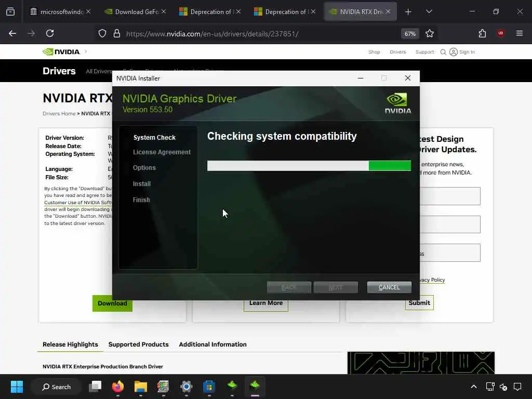The image size is (532, 399).
Task: Open the Drivers link in NVIDIA header
Action: coord(397,52)
